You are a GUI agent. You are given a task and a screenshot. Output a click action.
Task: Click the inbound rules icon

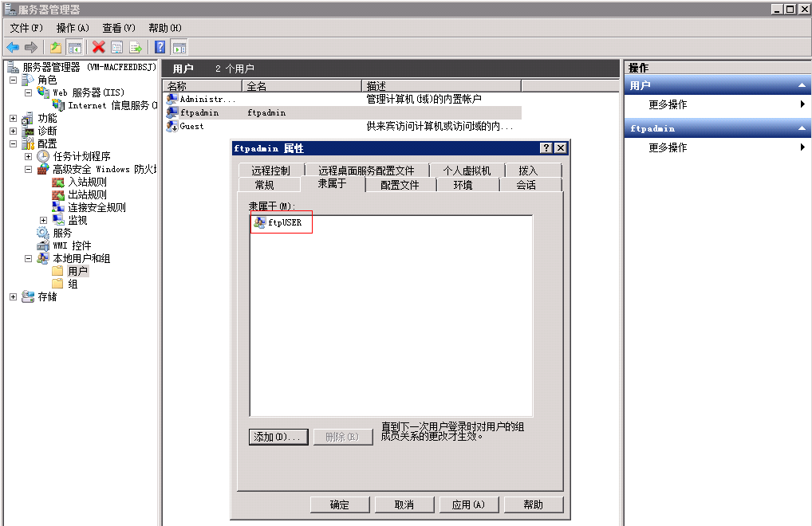(58, 182)
